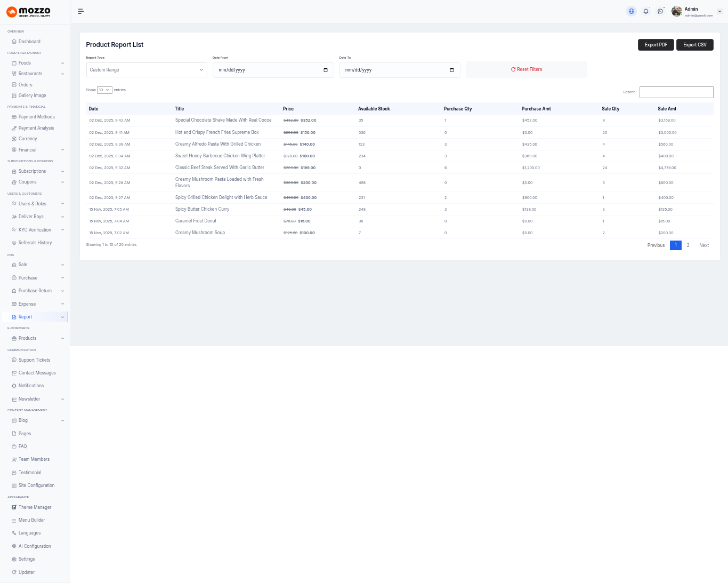728x583 pixels.
Task: Click the Mozzo logo
Action: pyautogui.click(x=29, y=12)
